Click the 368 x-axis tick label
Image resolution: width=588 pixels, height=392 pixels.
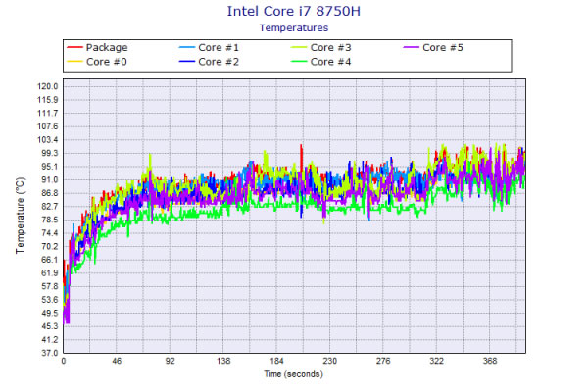click(x=490, y=361)
